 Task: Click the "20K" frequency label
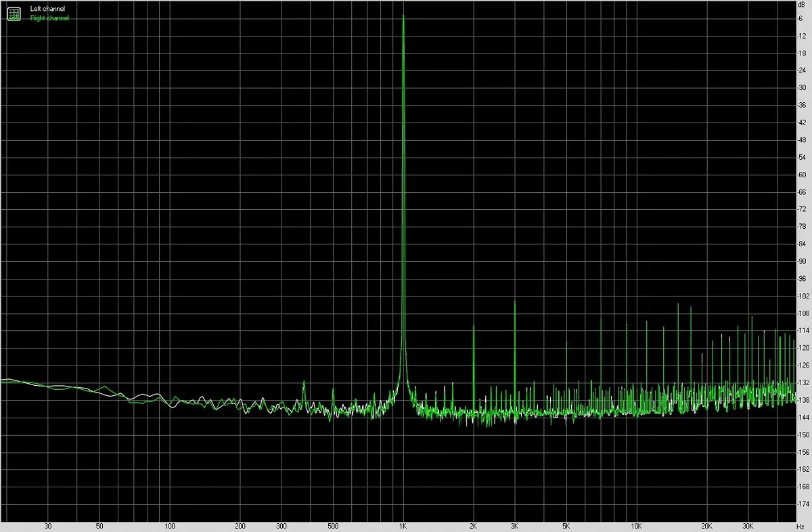click(706, 525)
